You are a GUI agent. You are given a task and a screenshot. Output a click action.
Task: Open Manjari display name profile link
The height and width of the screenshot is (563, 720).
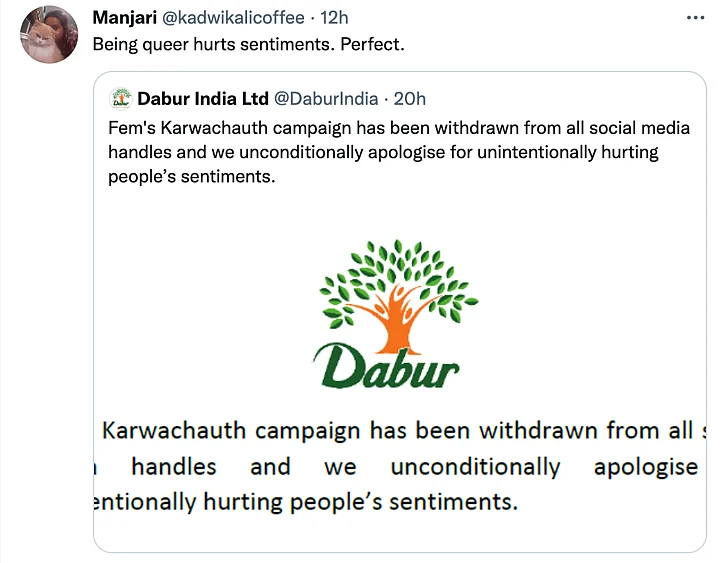(124, 18)
